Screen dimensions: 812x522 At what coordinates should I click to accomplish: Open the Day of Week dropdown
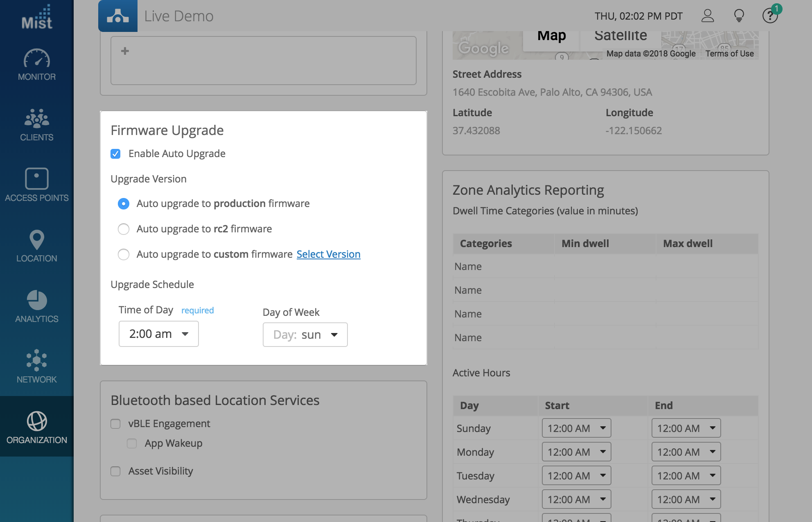(305, 335)
